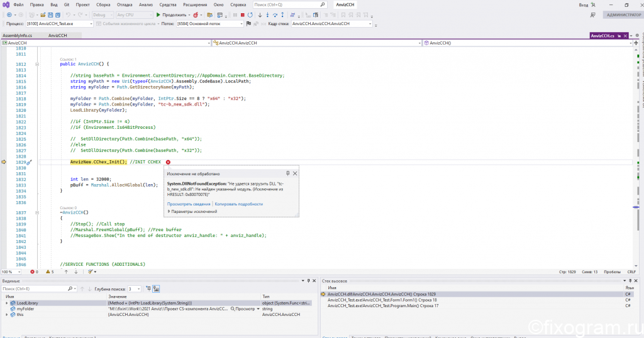Open the Процесс dropdown AnvizCCH_Test.exe
Screen dimensions: 644x338
pos(60,24)
